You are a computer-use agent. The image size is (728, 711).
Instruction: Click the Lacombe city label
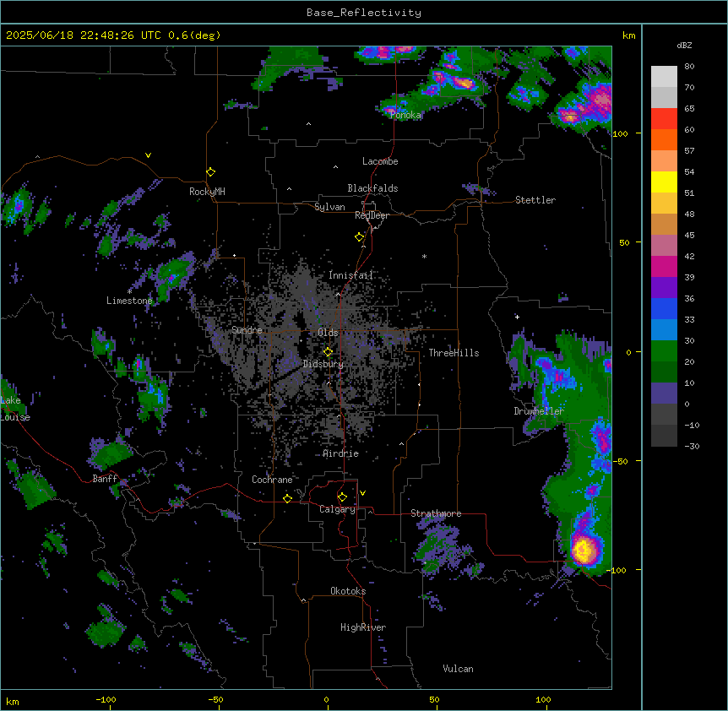380,161
